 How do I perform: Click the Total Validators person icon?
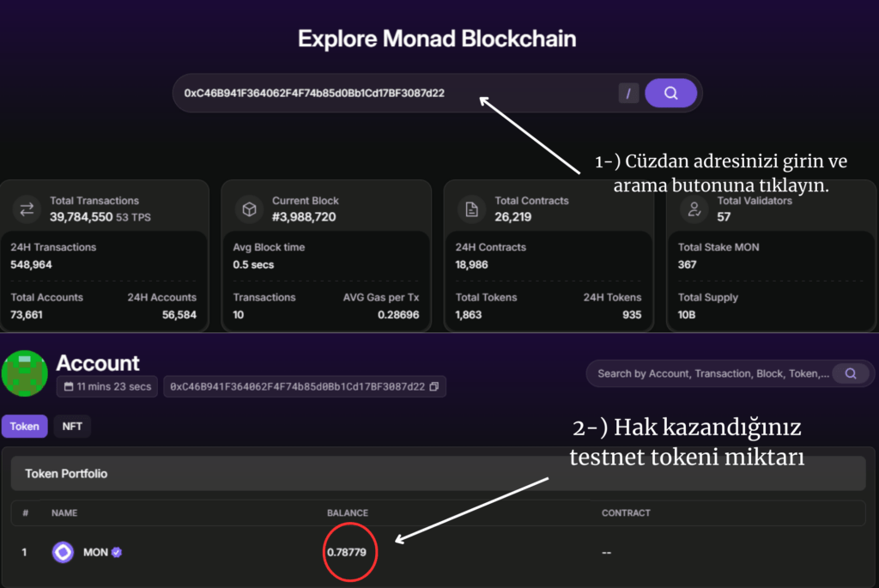click(694, 209)
